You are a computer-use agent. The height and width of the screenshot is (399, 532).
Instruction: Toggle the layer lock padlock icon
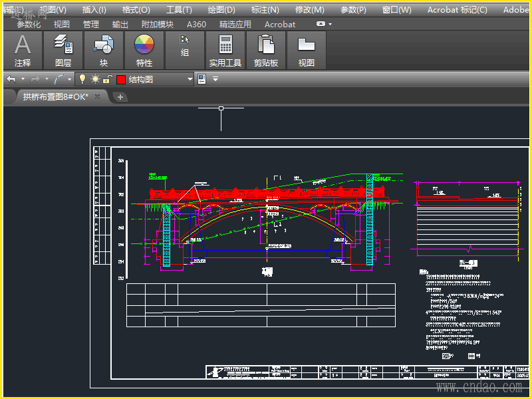tap(108, 79)
